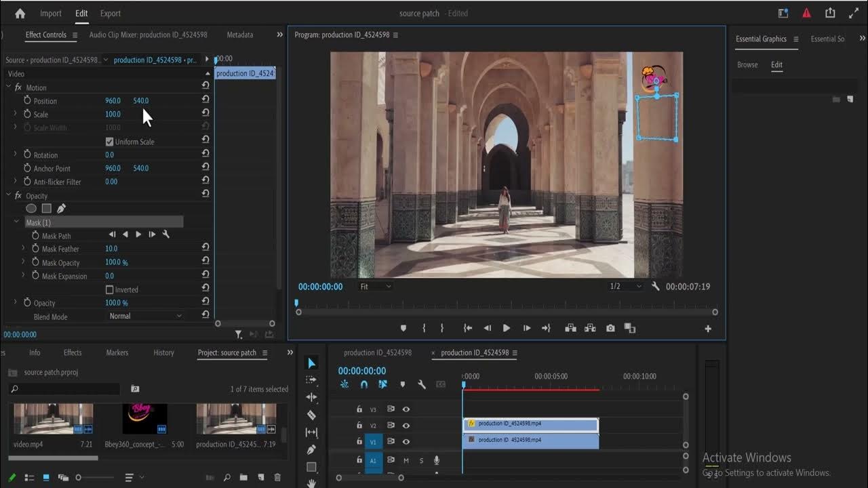The image size is (868, 488).
Task: Enable the Inverted mask checkbox
Action: pos(110,289)
